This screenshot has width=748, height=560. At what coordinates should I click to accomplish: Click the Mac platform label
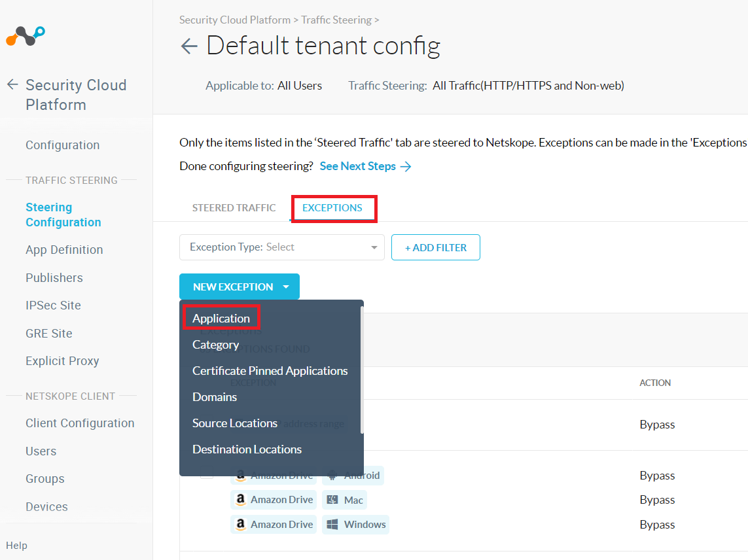353,500
